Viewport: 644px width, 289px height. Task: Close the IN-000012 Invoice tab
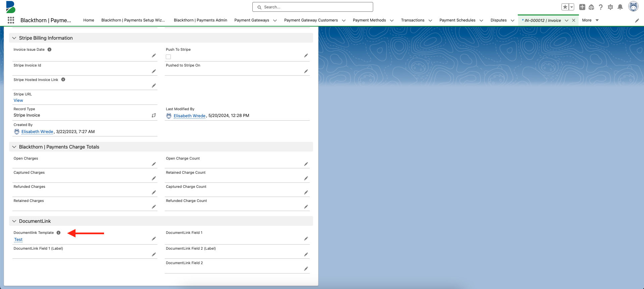tap(574, 20)
